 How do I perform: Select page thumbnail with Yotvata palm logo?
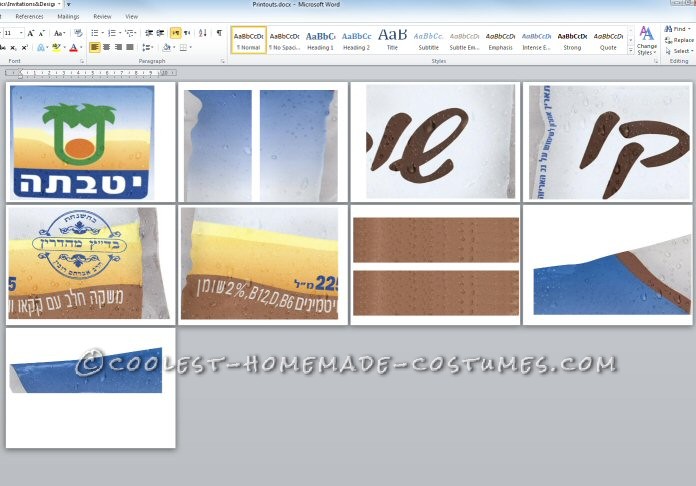(91, 142)
